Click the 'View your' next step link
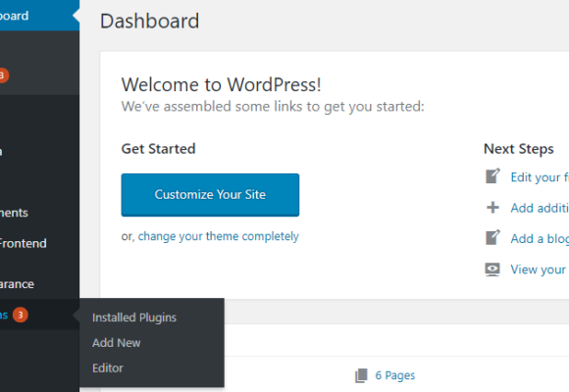Viewport: 569px width, 392px height. coord(539,269)
